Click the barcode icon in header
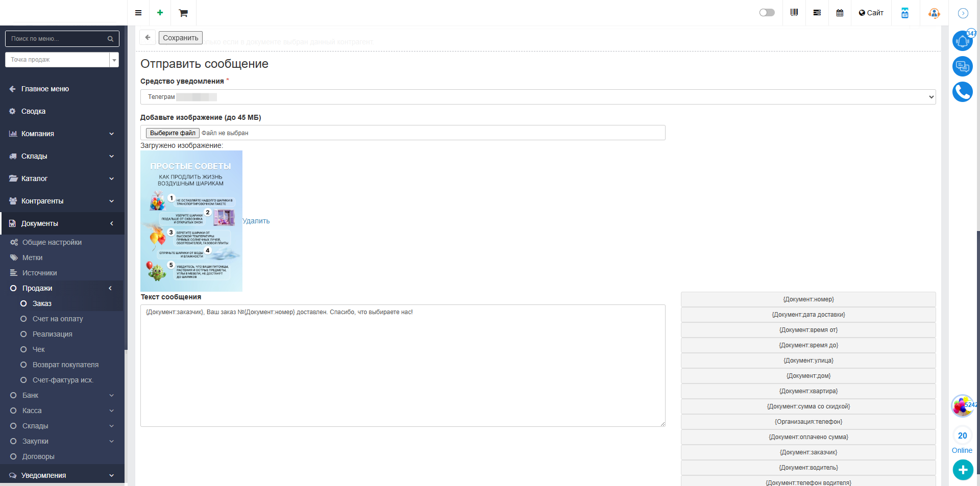Screen dimensions: 980x486 tap(794, 13)
